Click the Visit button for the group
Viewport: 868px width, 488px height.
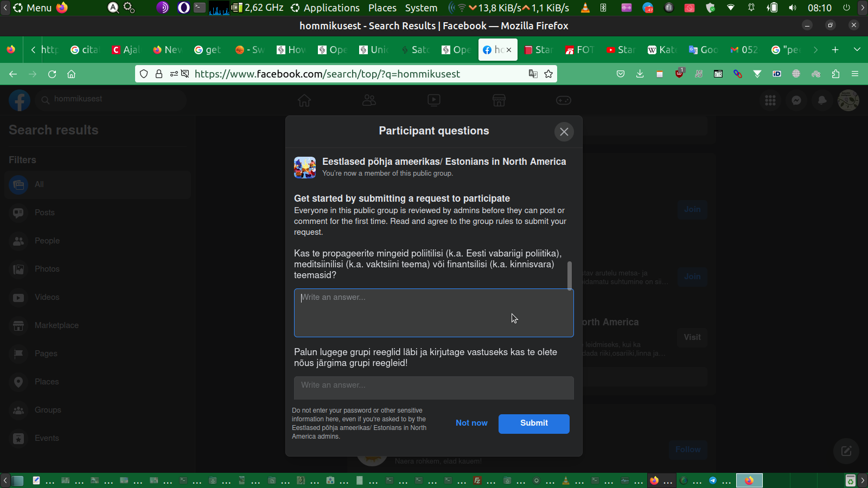(x=692, y=337)
